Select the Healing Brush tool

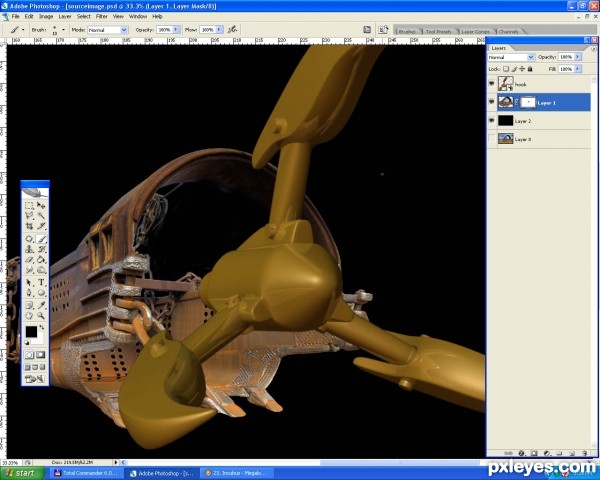point(29,239)
